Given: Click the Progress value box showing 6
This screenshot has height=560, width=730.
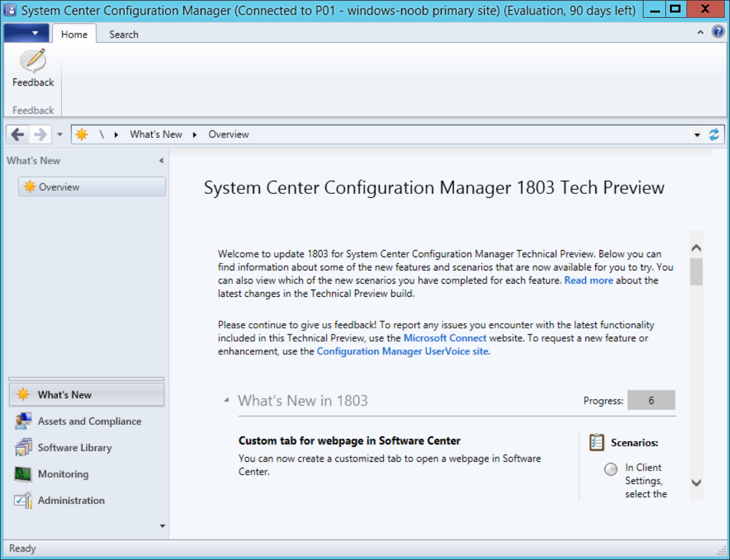Looking at the screenshot, I should [651, 400].
